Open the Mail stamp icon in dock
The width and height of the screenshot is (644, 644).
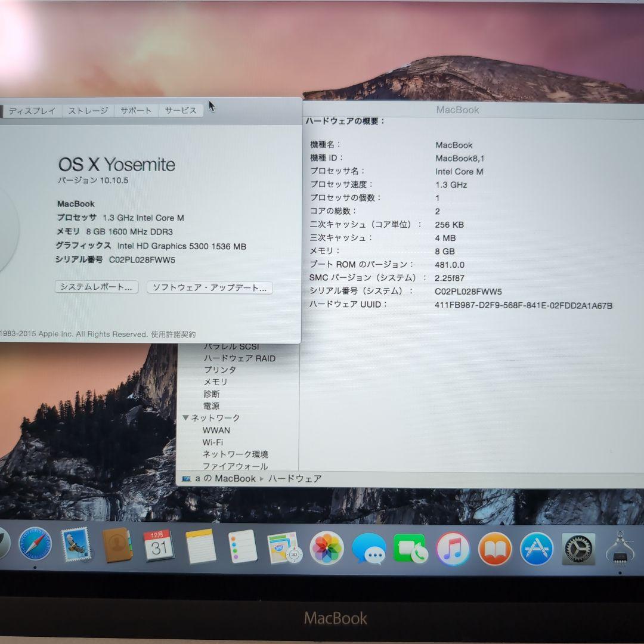click(x=76, y=544)
